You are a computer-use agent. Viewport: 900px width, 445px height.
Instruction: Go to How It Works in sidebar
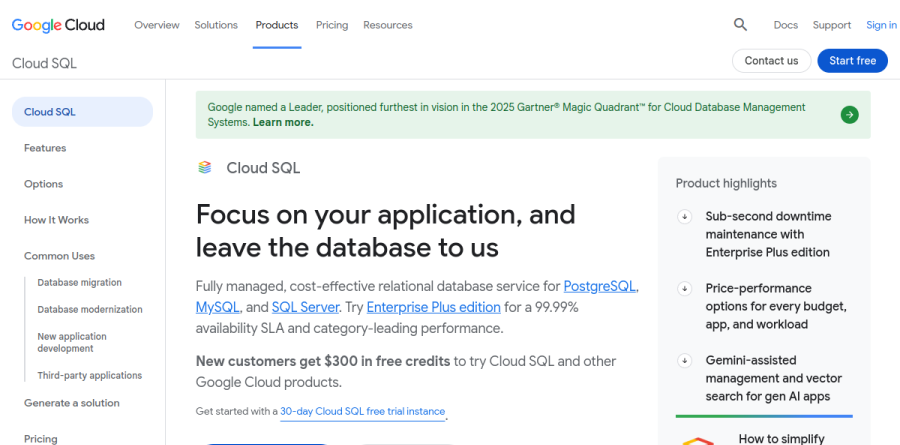56,220
